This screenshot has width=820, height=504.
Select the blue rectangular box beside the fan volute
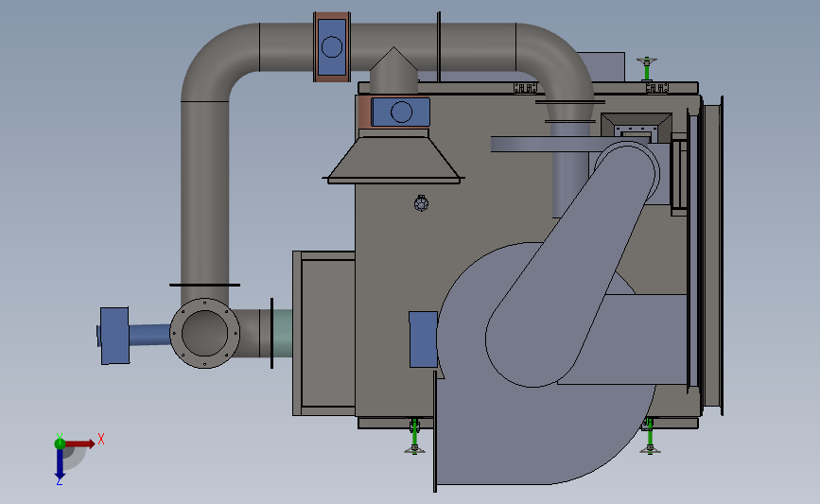click(x=423, y=339)
